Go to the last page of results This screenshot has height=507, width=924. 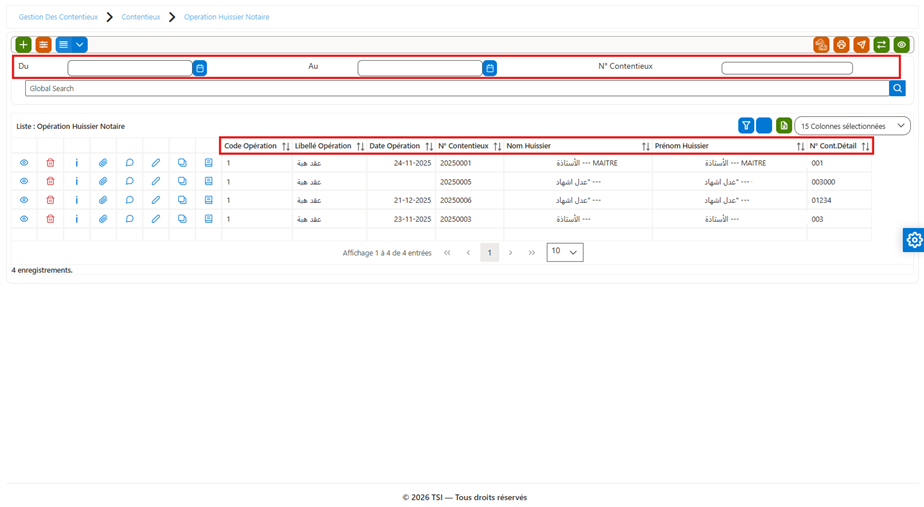[532, 253]
